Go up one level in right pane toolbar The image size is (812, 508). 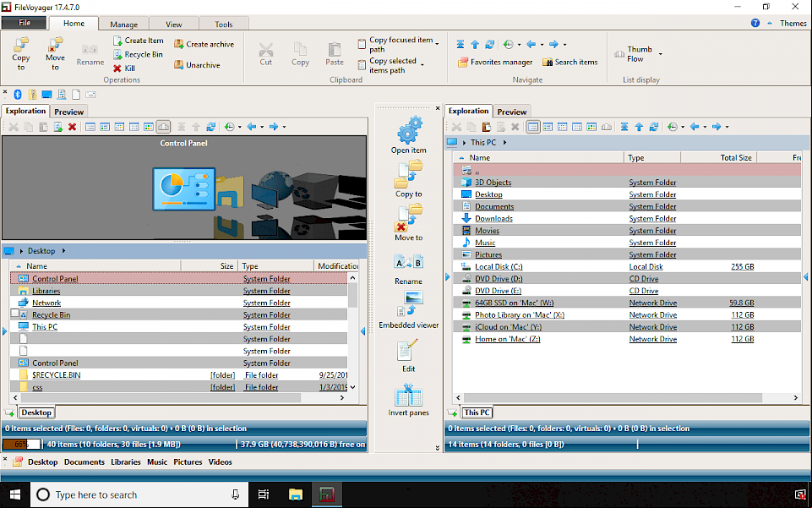point(639,127)
